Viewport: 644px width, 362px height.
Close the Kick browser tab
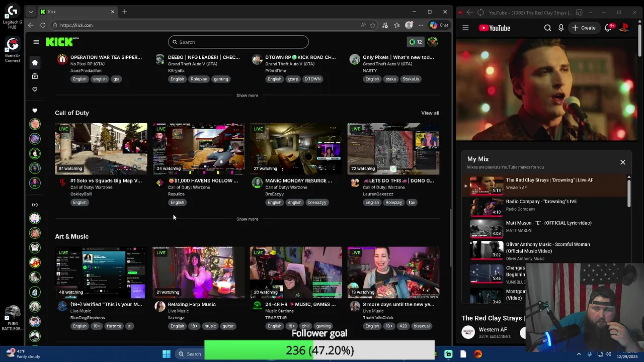tap(113, 12)
